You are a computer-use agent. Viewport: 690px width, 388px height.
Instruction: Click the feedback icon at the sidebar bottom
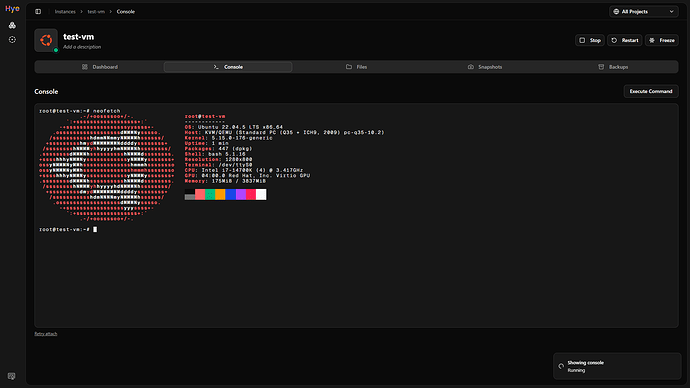[11, 376]
